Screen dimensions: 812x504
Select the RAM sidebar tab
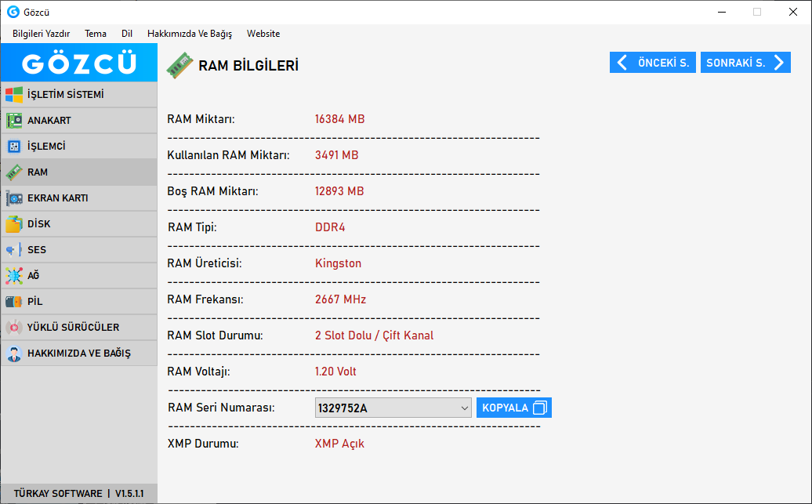pyautogui.click(x=78, y=172)
